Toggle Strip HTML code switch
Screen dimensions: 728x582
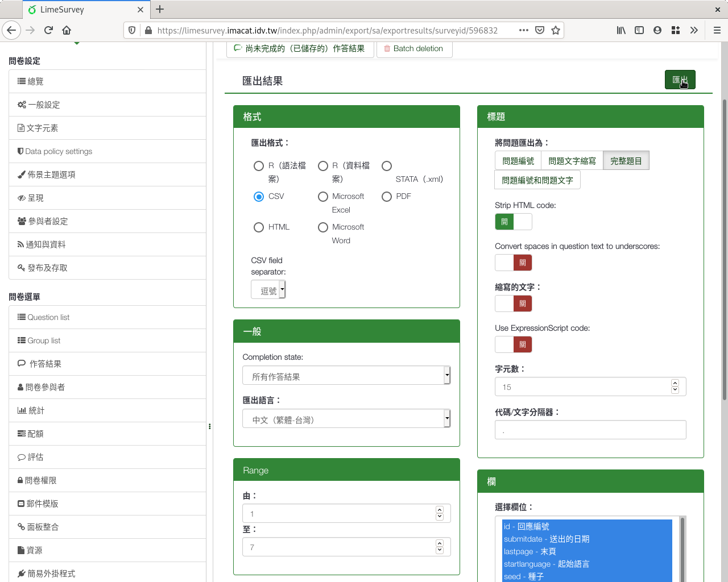[514, 222]
